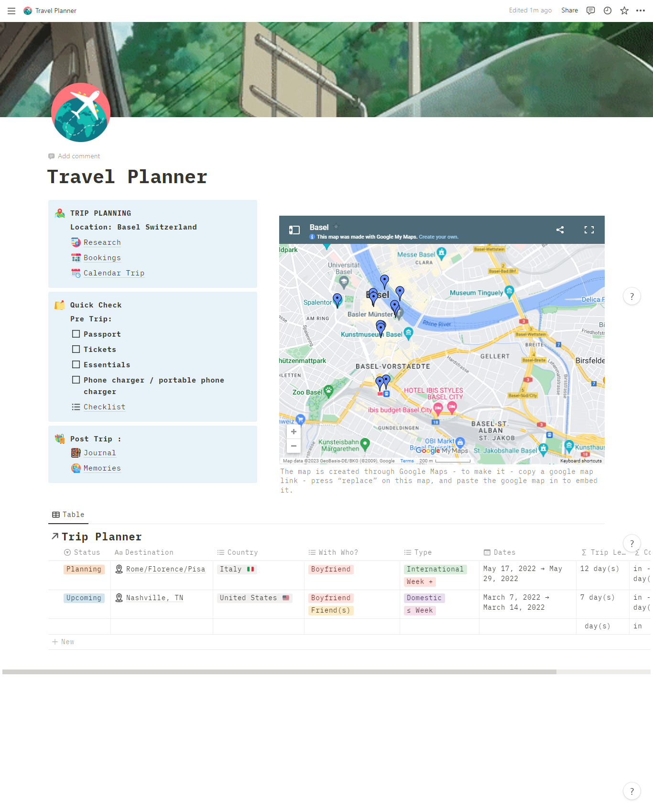Viewport: 653px width, 812px height.
Task: Click the Trip Length column header
Action: (603, 552)
